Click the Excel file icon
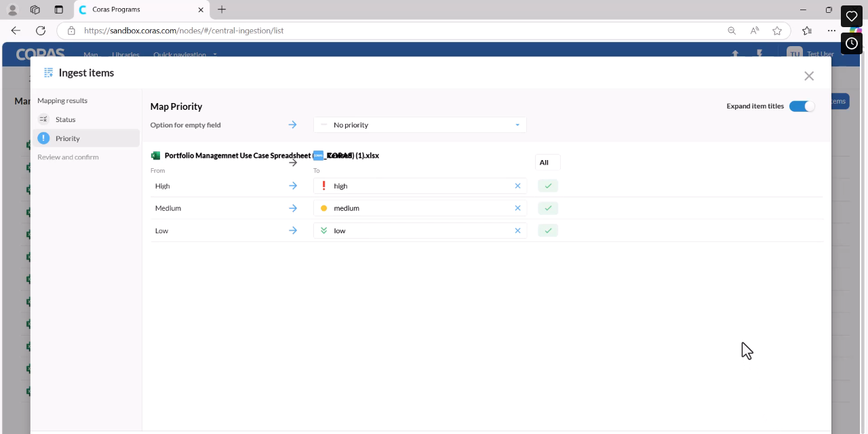 coord(155,156)
